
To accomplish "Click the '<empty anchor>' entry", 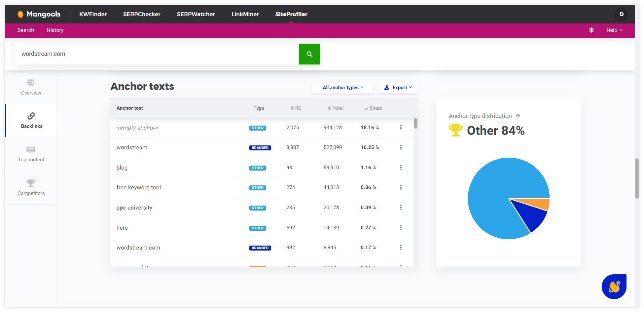I will click(137, 128).
